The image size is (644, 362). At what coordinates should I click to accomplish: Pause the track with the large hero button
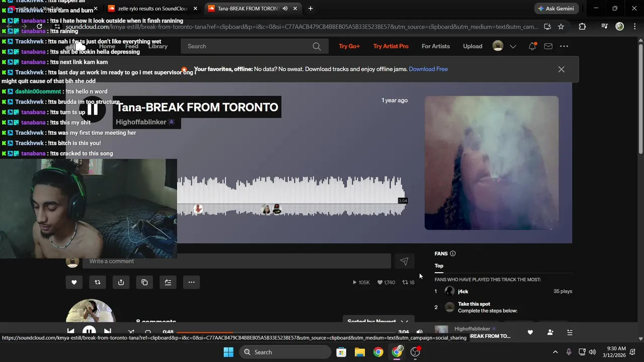click(93, 109)
